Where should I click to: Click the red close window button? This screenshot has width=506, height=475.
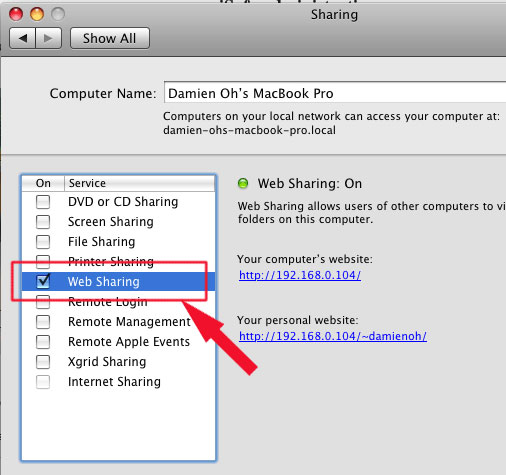coord(16,14)
